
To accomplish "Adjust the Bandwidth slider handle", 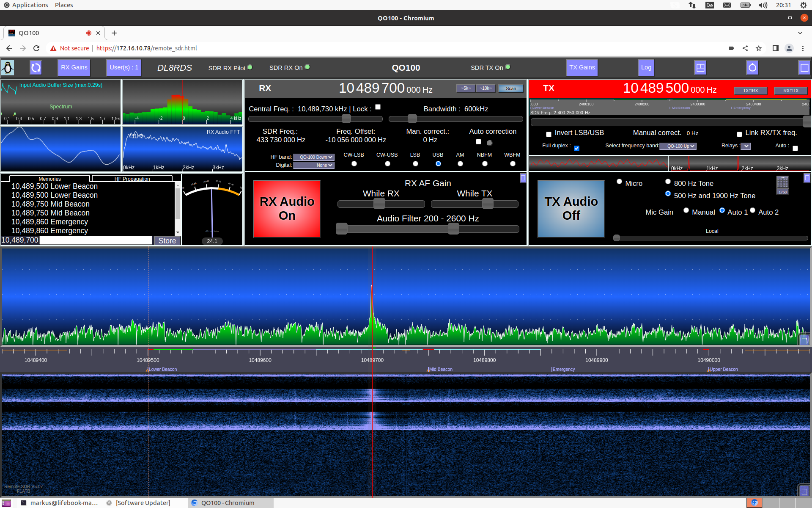I will point(412,119).
